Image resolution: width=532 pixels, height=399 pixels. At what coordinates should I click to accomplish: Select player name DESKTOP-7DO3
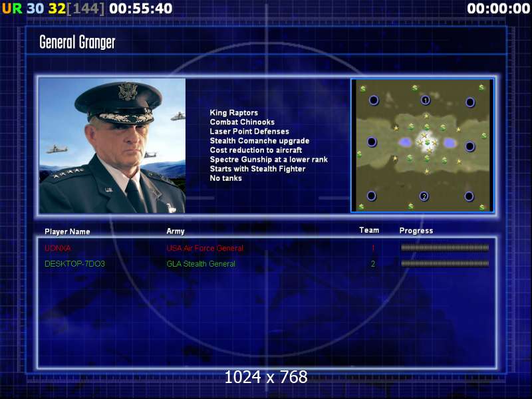(x=74, y=263)
